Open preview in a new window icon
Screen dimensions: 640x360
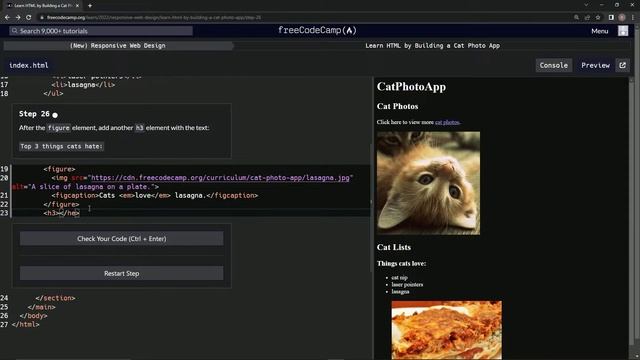pyautogui.click(x=622, y=65)
